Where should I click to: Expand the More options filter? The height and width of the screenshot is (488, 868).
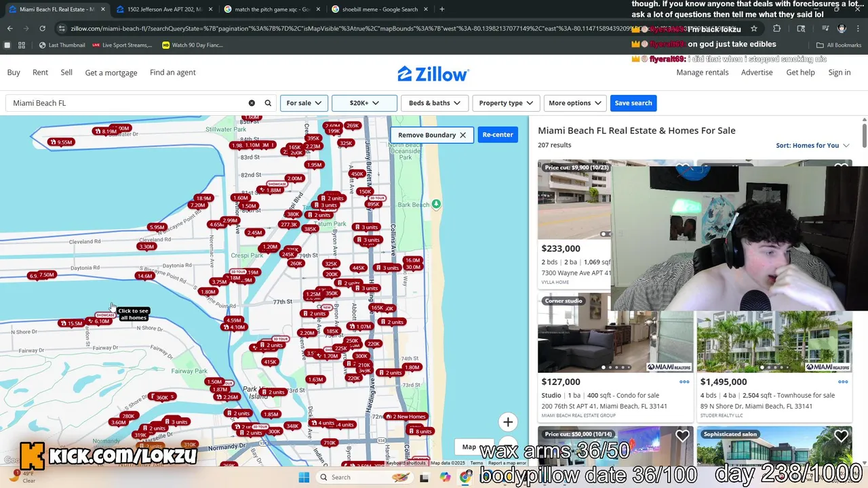575,103
